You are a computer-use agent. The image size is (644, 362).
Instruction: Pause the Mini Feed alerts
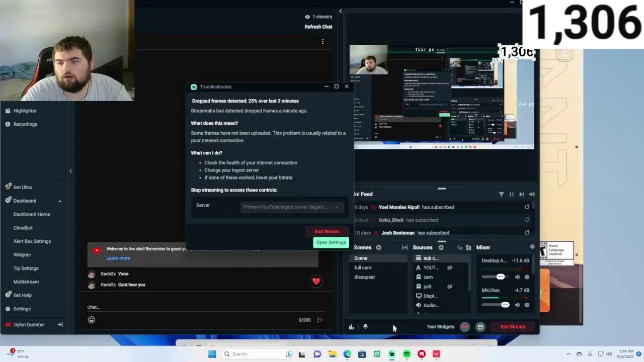[x=511, y=195]
